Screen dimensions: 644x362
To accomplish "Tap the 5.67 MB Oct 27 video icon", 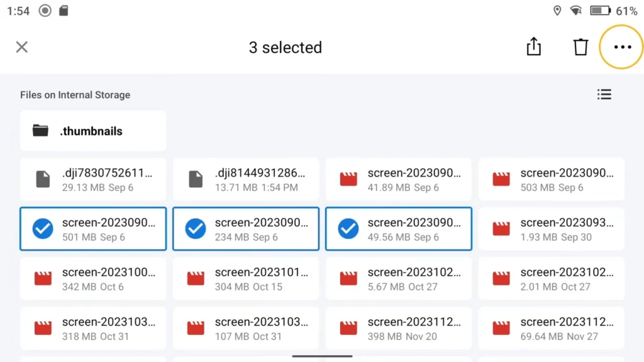I will click(348, 278).
